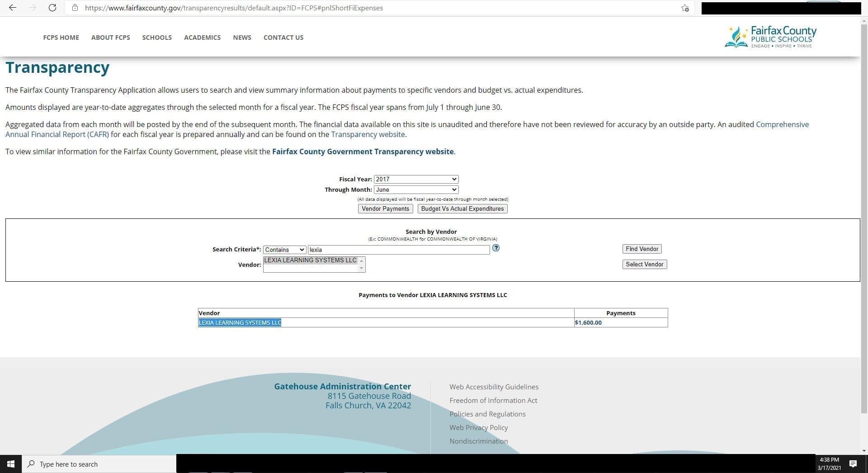Open Web Accessibility Guidelines footer link
The image size is (868, 473).
[494, 387]
